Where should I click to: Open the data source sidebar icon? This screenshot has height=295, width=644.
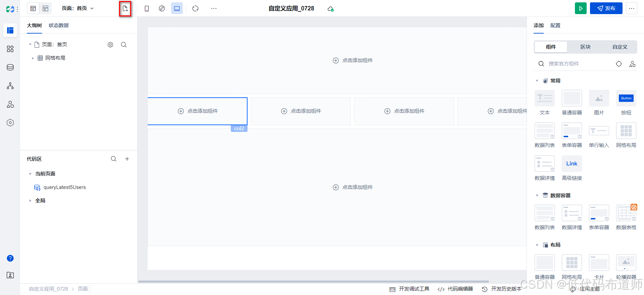[10, 67]
